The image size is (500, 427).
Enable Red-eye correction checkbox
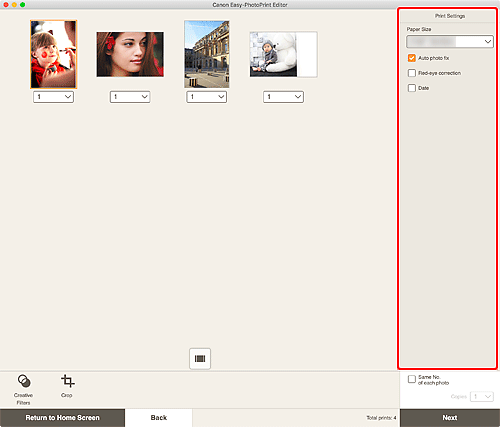click(412, 73)
